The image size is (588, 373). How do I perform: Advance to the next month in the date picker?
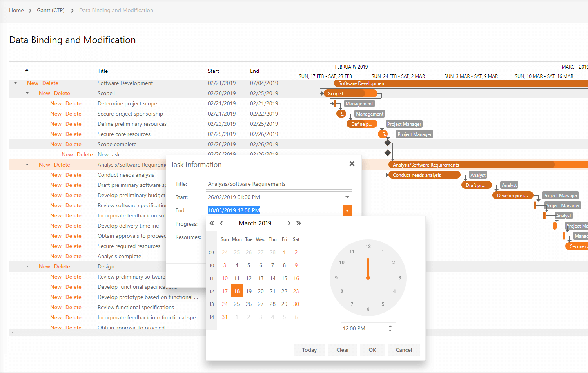289,223
